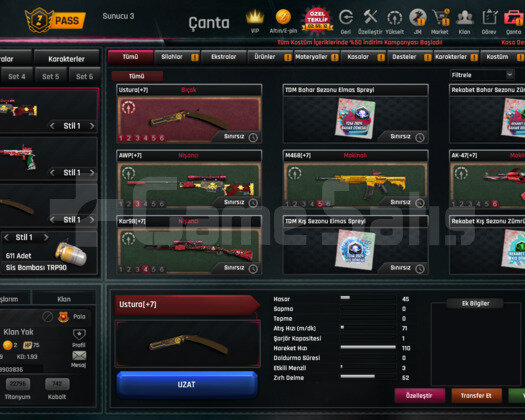Open the Karakterler tab in bag categories
Screen dimensions: 525x420
coord(456,57)
